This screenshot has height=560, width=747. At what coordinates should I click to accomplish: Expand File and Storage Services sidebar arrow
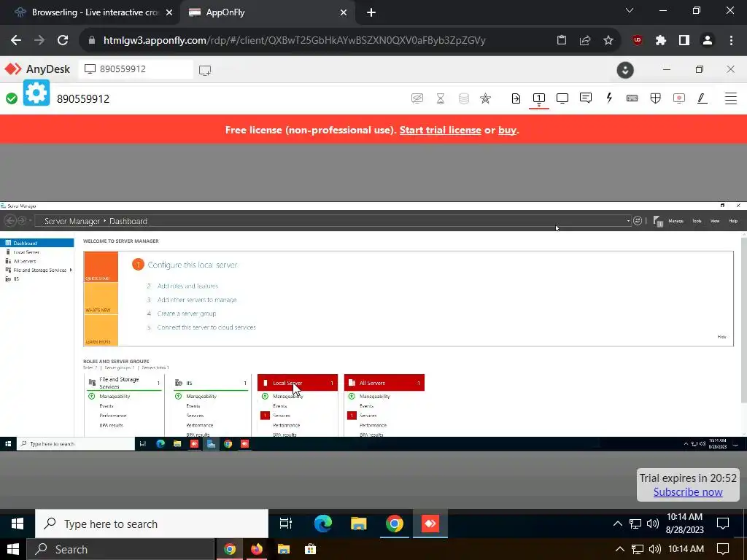71,270
